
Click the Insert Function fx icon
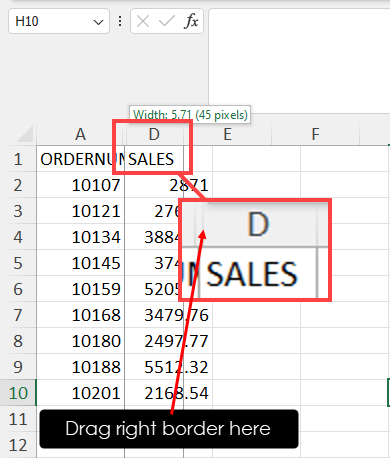[191, 21]
